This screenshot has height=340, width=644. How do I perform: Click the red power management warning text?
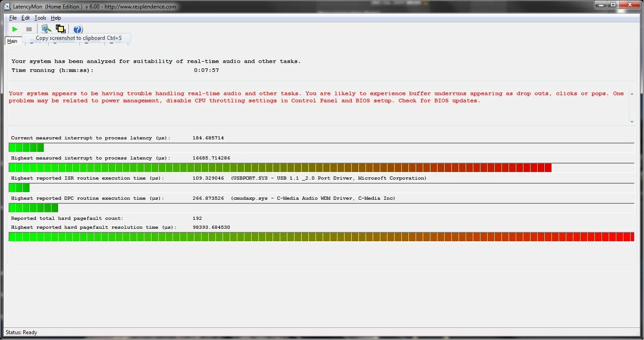[x=316, y=97]
